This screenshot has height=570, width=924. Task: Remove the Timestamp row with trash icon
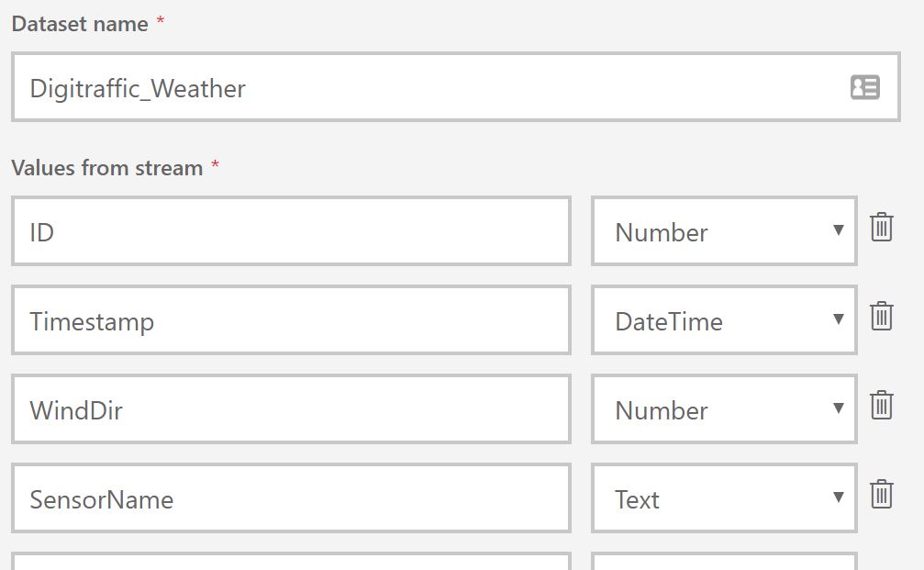tap(881, 316)
